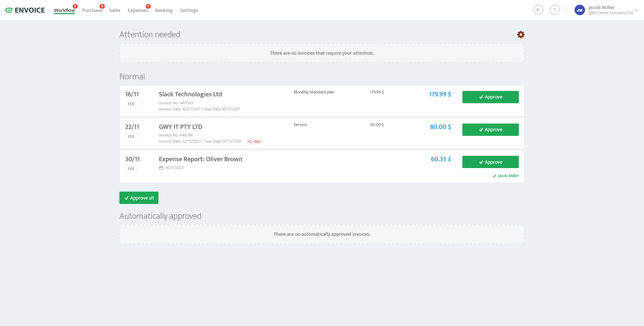The width and height of the screenshot is (644, 326).
Task: Open the Sales tab
Action: click(x=115, y=11)
